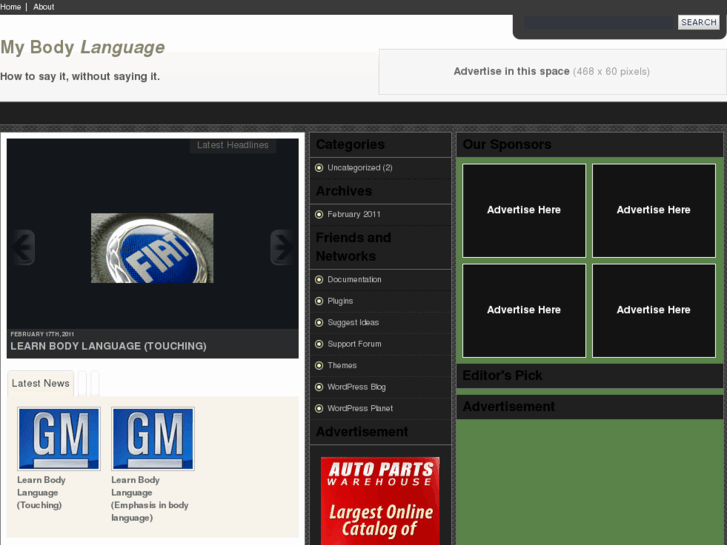Open Learn Body Language (Emphasis in body language)
The image size is (727, 545).
(149, 499)
